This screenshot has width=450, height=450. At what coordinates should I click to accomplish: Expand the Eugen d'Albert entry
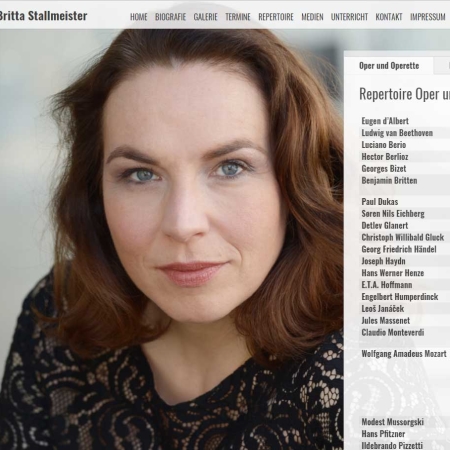coord(405,121)
